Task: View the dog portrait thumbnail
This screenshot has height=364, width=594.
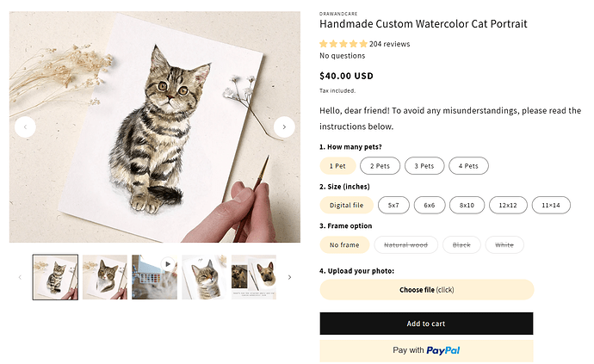Action: pyautogui.click(x=254, y=277)
